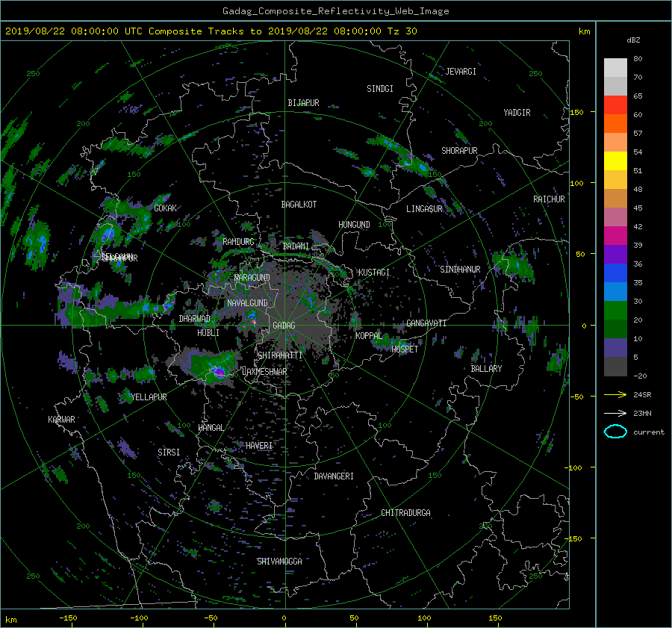Click the cyan ellipse 'current' legend icon
The image size is (672, 628).
615,432
